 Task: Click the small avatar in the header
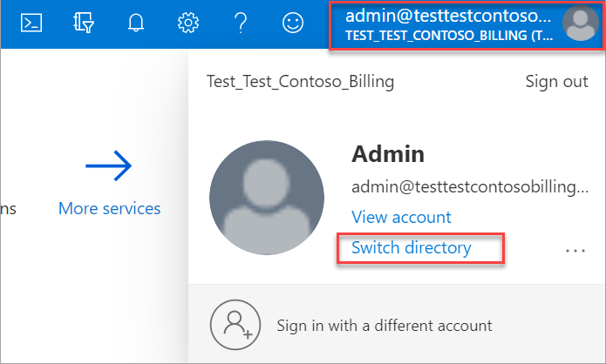tap(580, 24)
